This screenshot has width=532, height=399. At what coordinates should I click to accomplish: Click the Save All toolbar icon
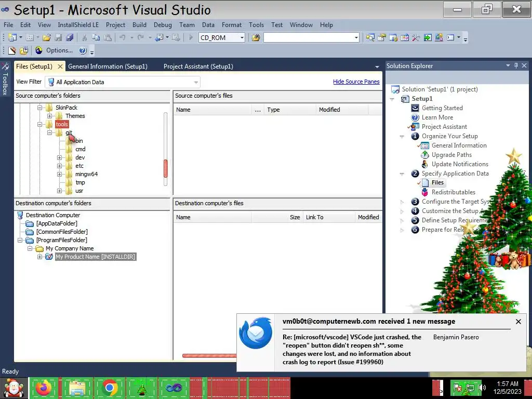[70, 37]
